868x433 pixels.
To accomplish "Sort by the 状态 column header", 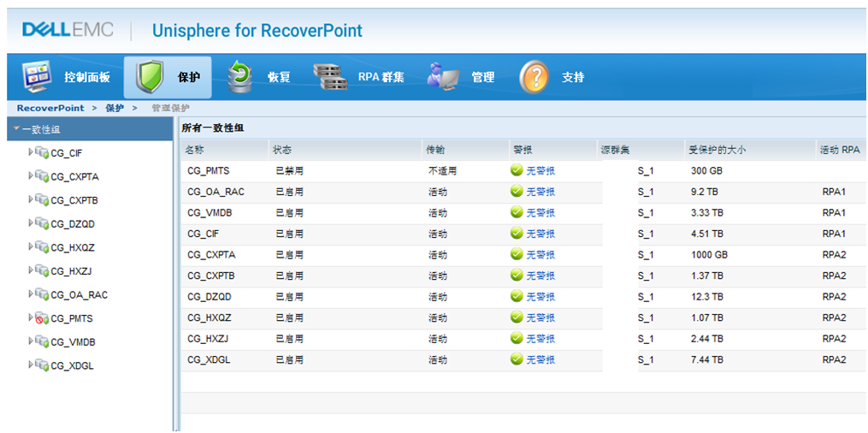I will [345, 150].
